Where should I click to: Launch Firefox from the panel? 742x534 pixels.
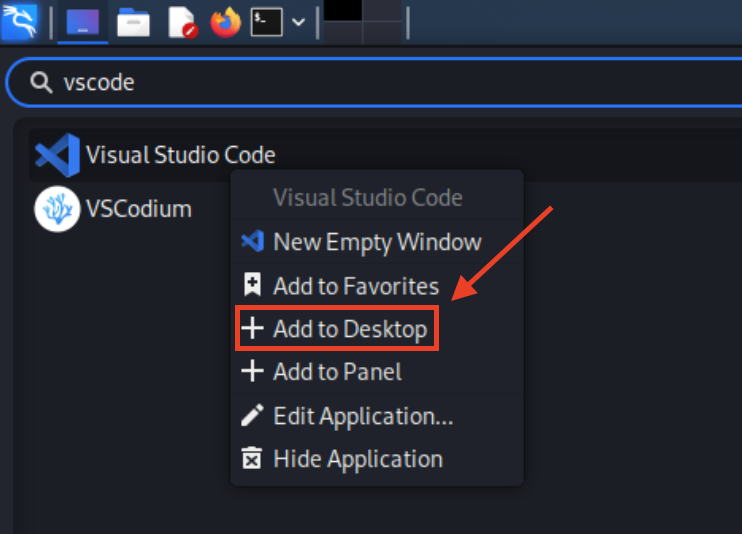coord(226,22)
